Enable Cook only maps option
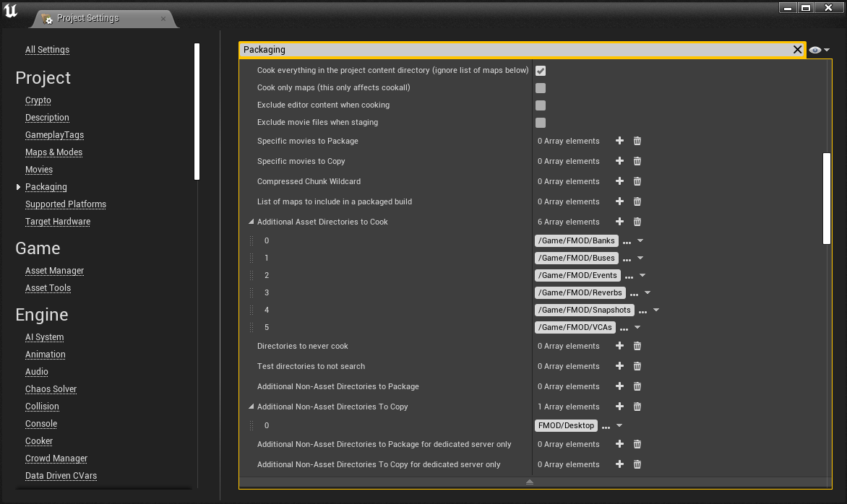Viewport: 847px width, 504px height. (541, 87)
